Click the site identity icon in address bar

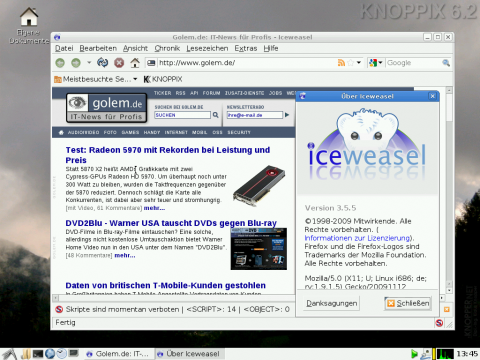[151, 63]
